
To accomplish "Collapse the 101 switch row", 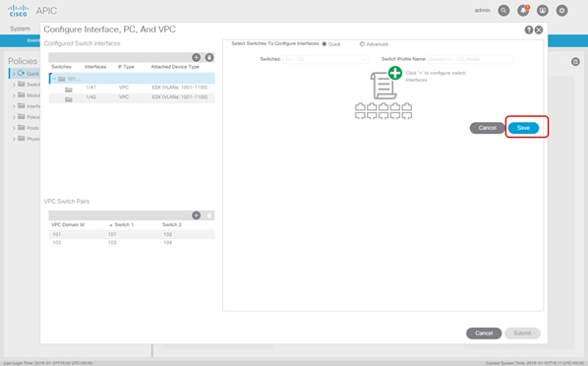I will click(x=54, y=79).
